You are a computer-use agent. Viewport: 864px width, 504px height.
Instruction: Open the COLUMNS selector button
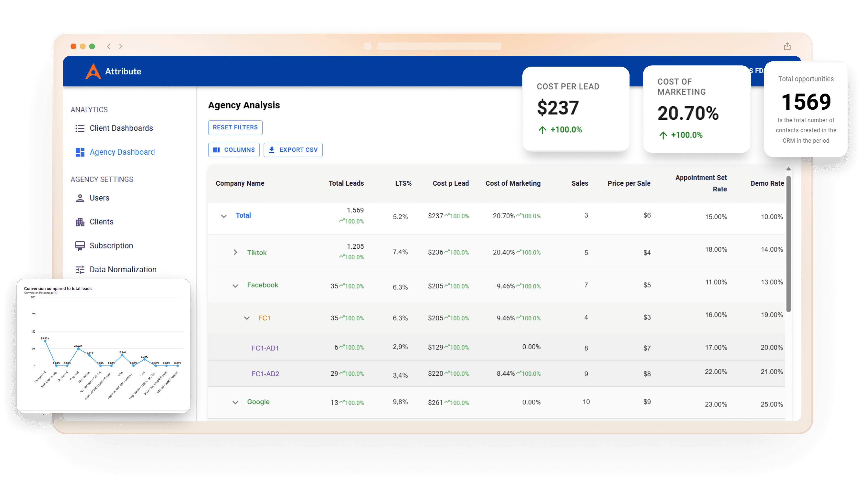tap(234, 150)
